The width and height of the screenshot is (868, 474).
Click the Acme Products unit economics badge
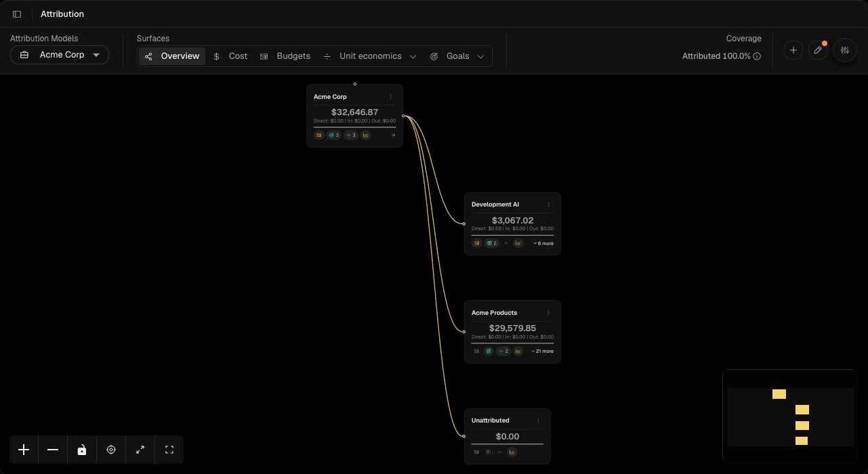[x=503, y=351]
